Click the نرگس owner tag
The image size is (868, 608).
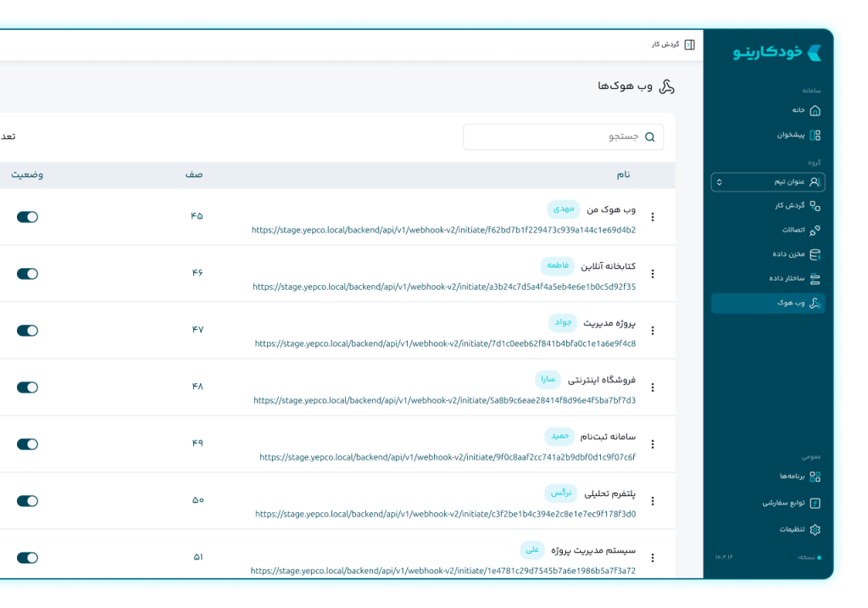(561, 493)
